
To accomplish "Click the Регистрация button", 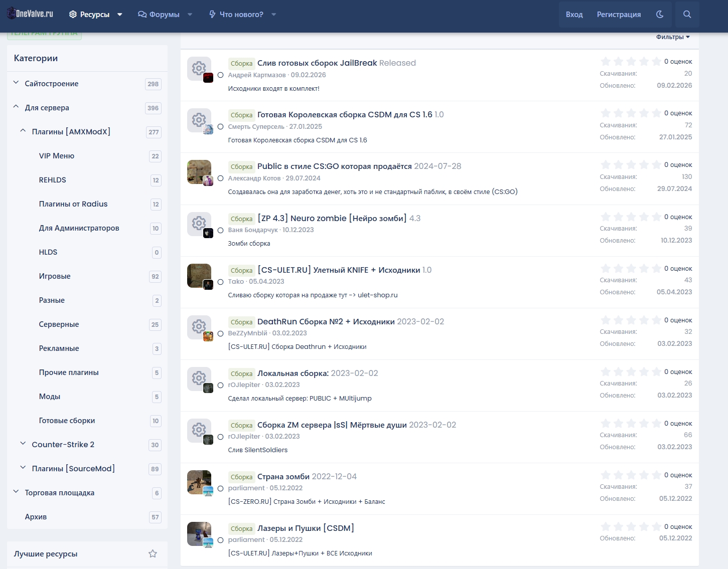I will point(619,15).
